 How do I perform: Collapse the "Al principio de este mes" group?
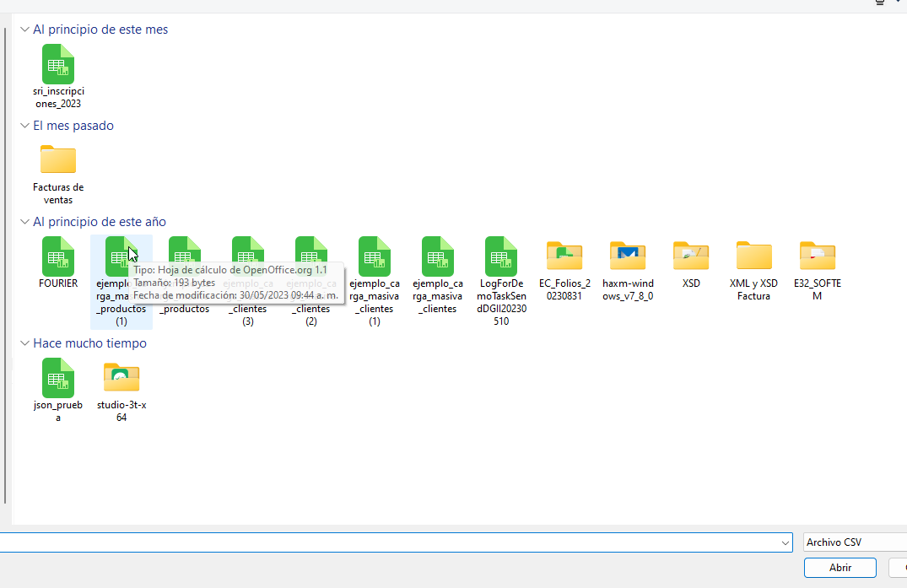point(24,30)
